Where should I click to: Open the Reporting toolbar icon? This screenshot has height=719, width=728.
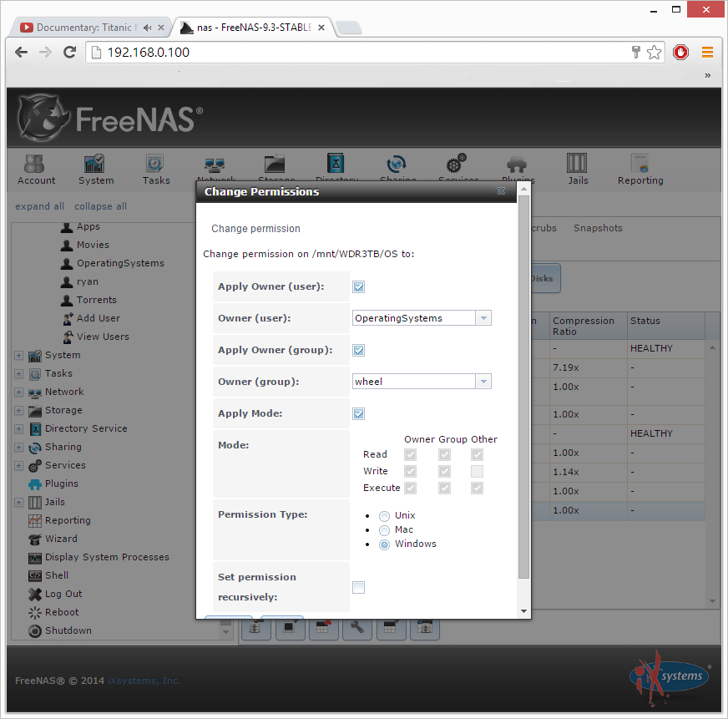click(640, 164)
